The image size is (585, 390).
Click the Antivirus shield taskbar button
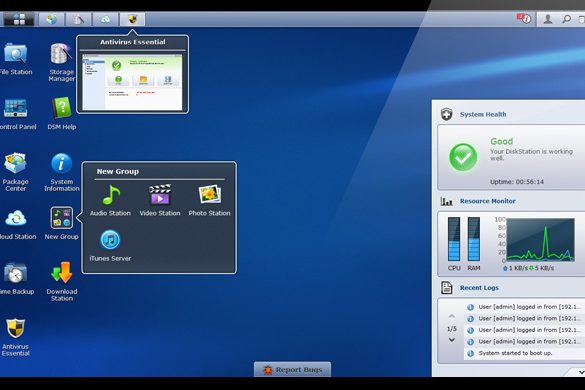[x=132, y=19]
